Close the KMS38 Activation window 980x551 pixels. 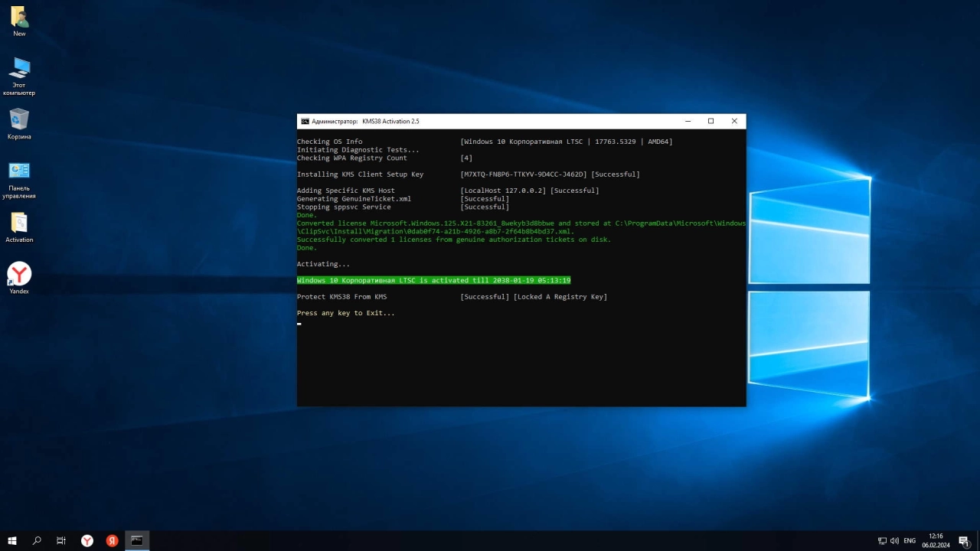[734, 121]
